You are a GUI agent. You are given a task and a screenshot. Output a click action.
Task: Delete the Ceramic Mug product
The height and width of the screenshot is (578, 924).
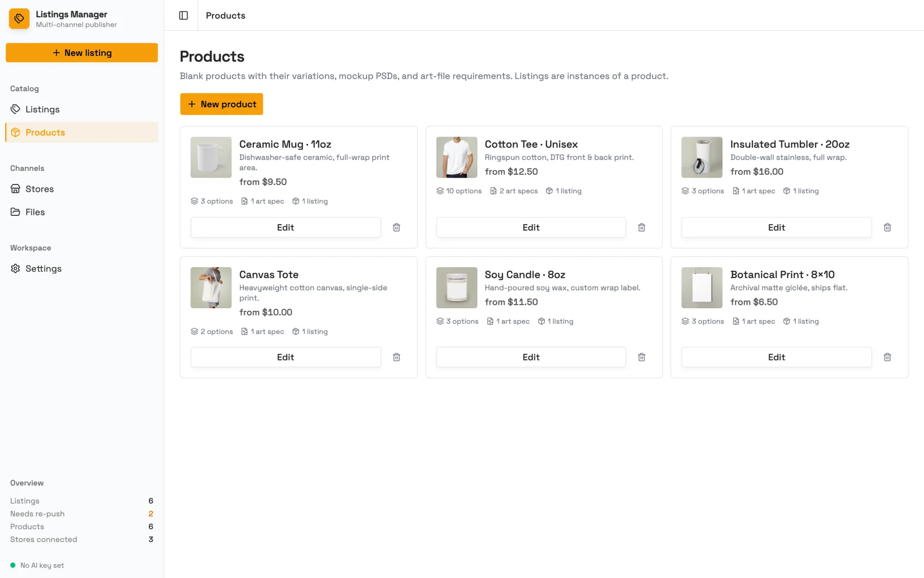[x=396, y=227]
